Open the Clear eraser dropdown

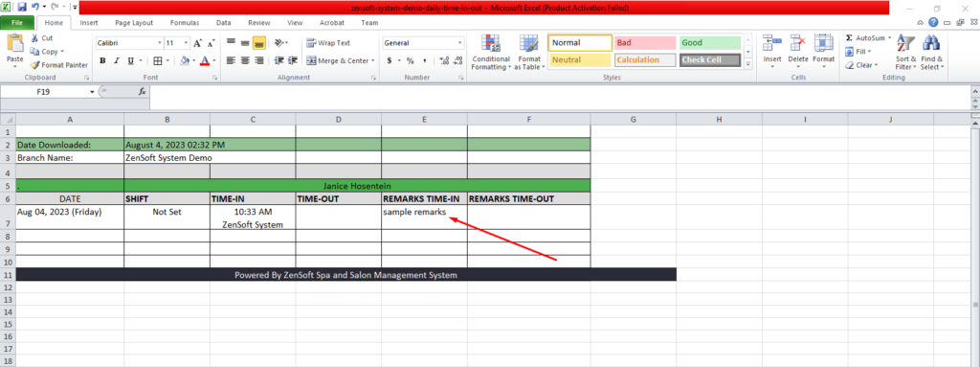pos(862,64)
